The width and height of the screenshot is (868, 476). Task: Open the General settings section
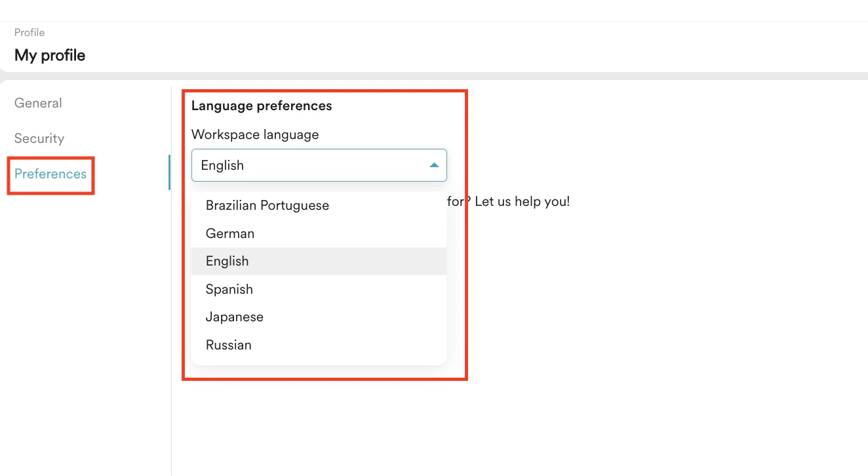(x=37, y=103)
